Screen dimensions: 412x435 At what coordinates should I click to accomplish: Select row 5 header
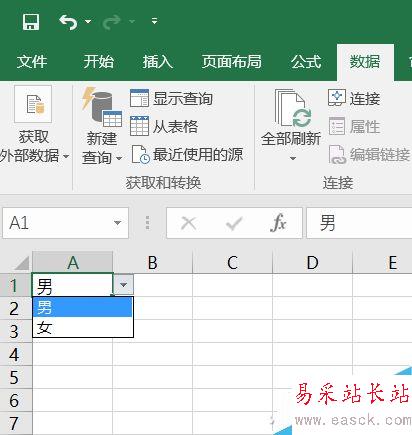(16, 377)
